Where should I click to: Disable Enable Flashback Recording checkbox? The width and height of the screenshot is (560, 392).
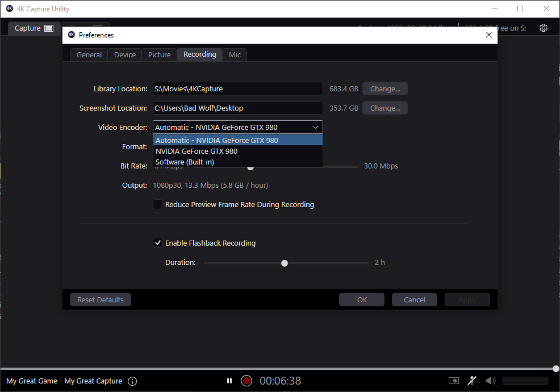(x=157, y=243)
